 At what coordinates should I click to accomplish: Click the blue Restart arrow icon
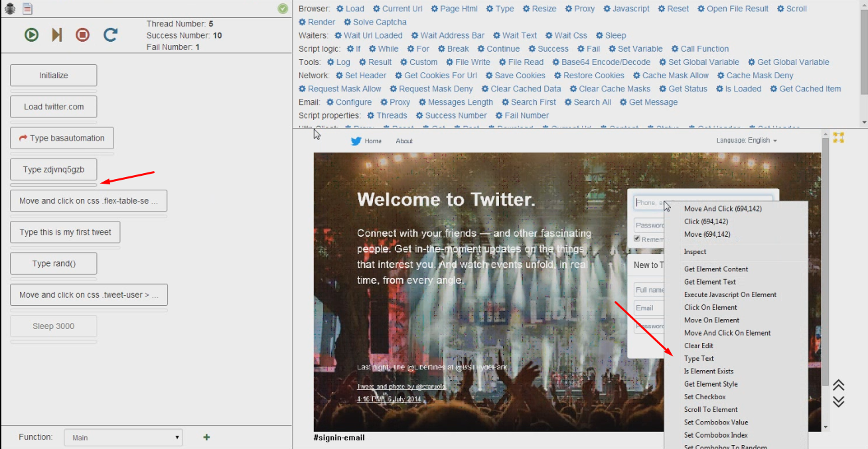click(110, 34)
